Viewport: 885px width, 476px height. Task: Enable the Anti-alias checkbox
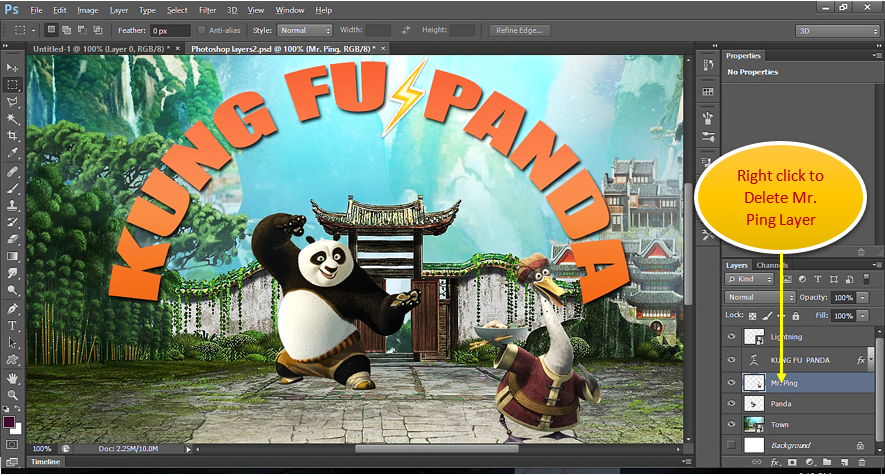[203, 31]
